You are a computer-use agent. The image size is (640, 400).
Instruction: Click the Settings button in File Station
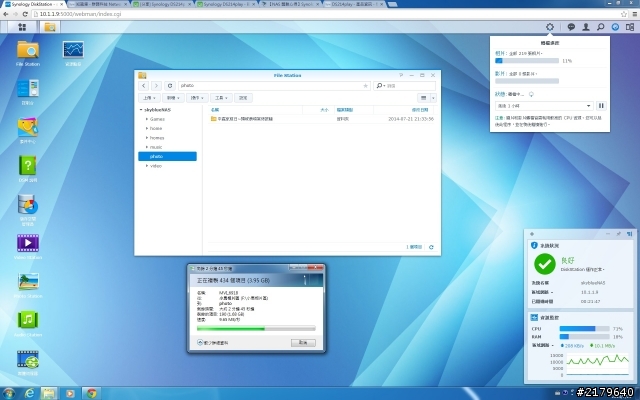point(243,98)
